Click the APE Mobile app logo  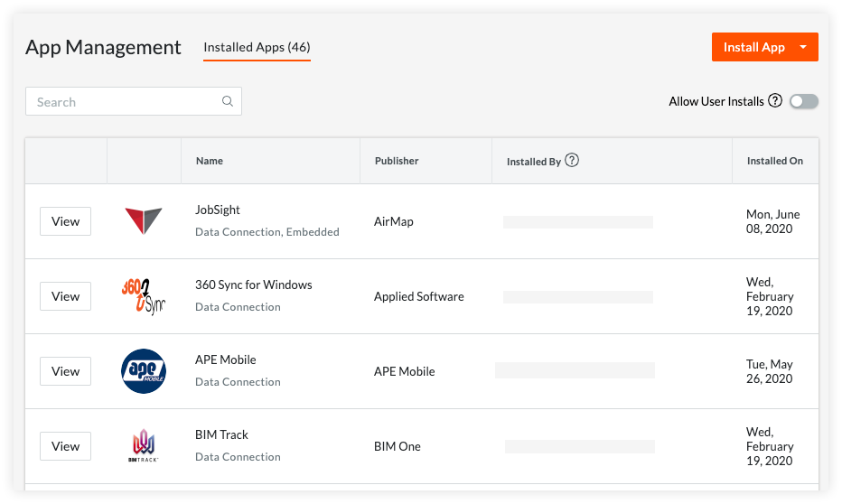[144, 371]
